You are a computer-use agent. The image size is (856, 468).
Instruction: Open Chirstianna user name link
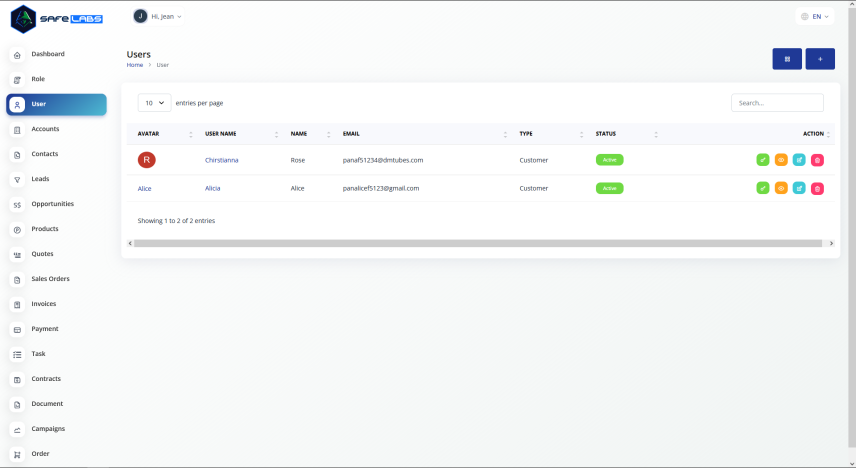tap(222, 160)
